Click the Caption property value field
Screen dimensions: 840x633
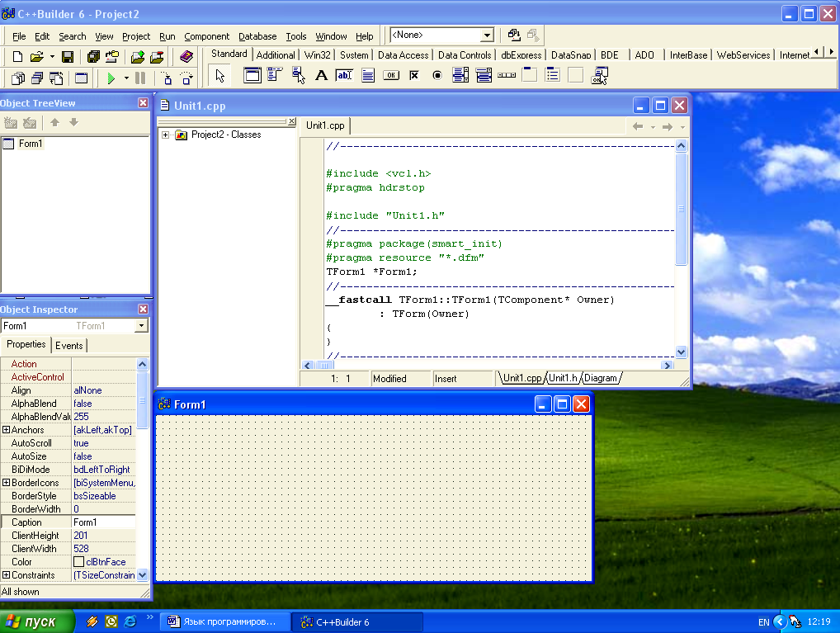pos(104,522)
